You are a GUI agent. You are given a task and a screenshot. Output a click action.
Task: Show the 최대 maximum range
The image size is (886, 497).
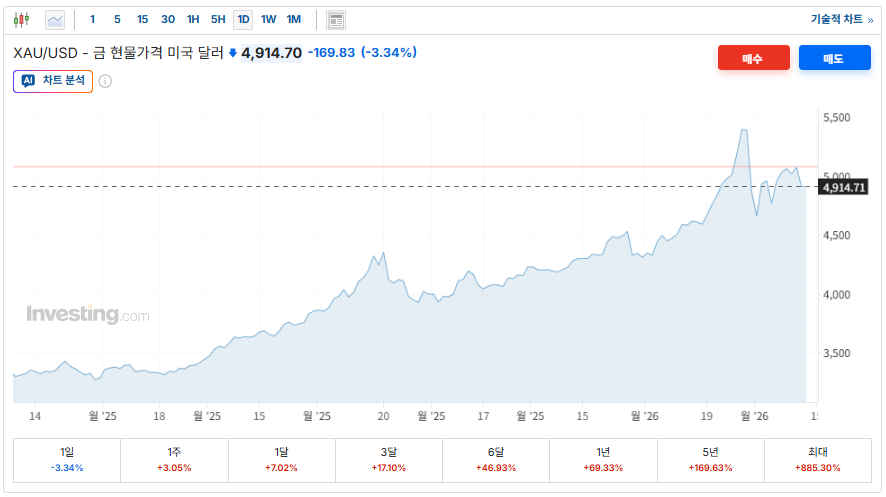pyautogui.click(x=818, y=458)
